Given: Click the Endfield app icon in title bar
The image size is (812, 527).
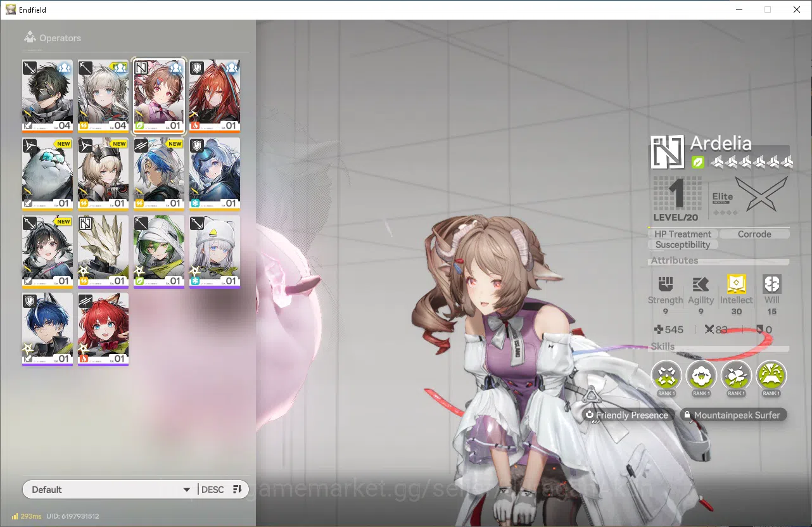Looking at the screenshot, I should [x=10, y=10].
